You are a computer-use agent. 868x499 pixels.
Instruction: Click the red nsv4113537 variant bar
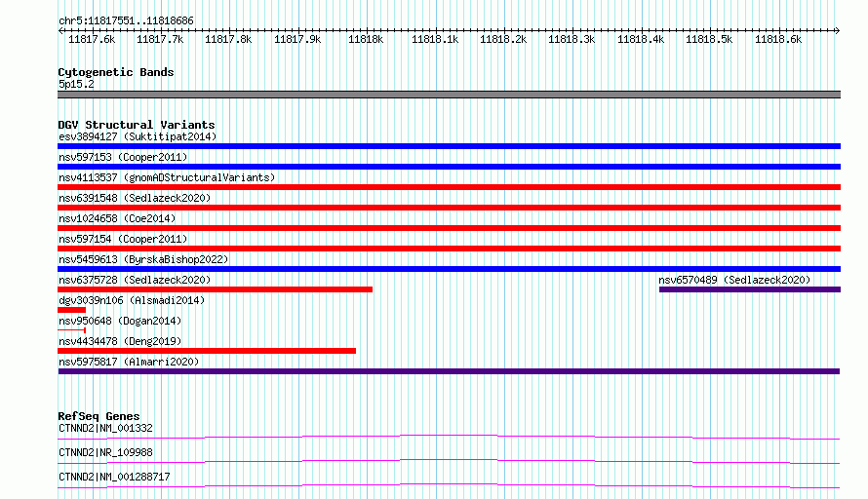pyautogui.click(x=449, y=187)
